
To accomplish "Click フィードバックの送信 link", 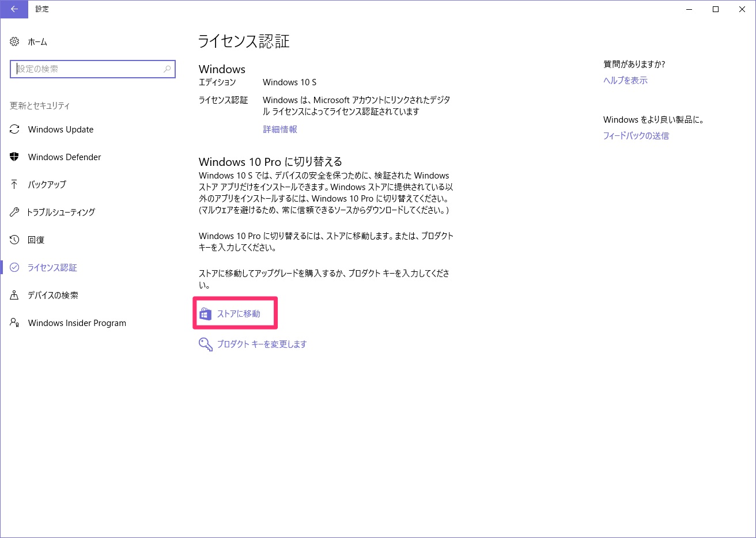I will [636, 136].
